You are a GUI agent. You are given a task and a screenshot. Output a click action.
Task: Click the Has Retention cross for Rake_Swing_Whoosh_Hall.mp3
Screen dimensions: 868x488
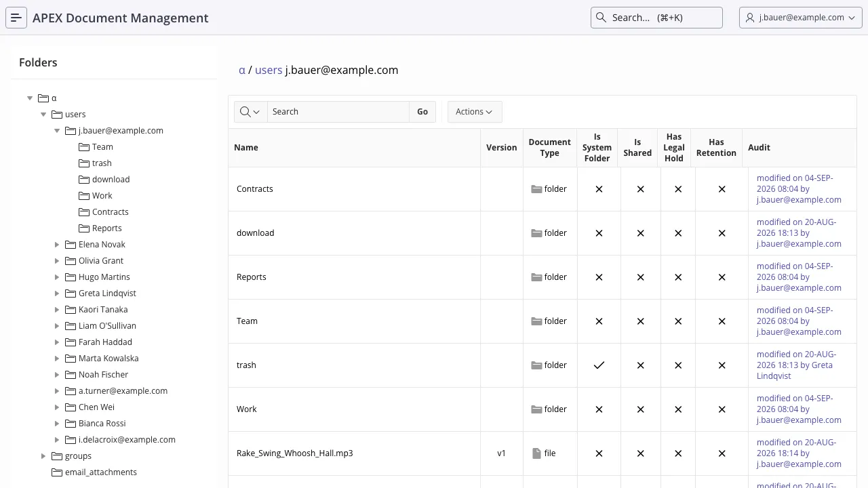point(722,453)
